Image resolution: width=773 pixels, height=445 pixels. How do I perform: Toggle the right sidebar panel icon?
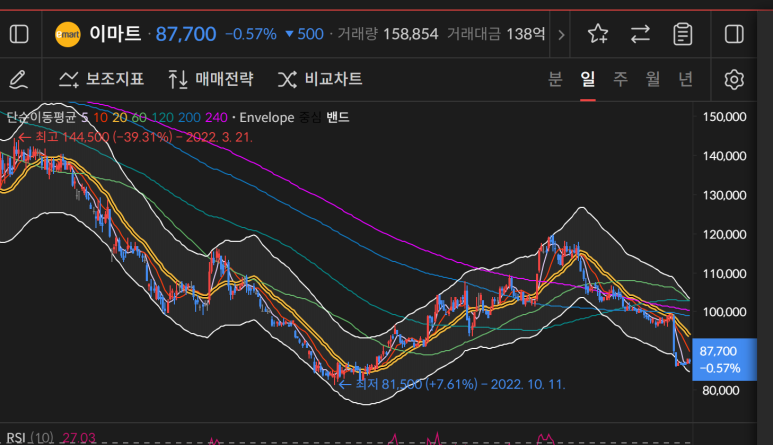pos(734,34)
